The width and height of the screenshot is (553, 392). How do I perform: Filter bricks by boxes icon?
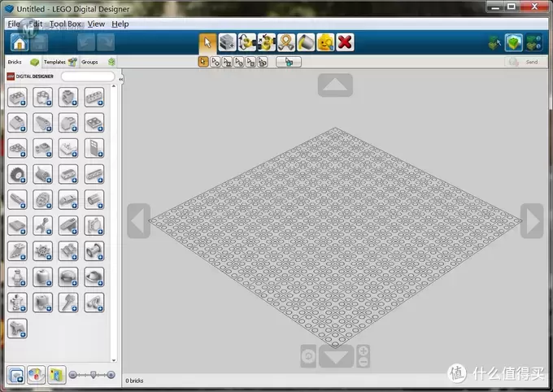(57, 375)
